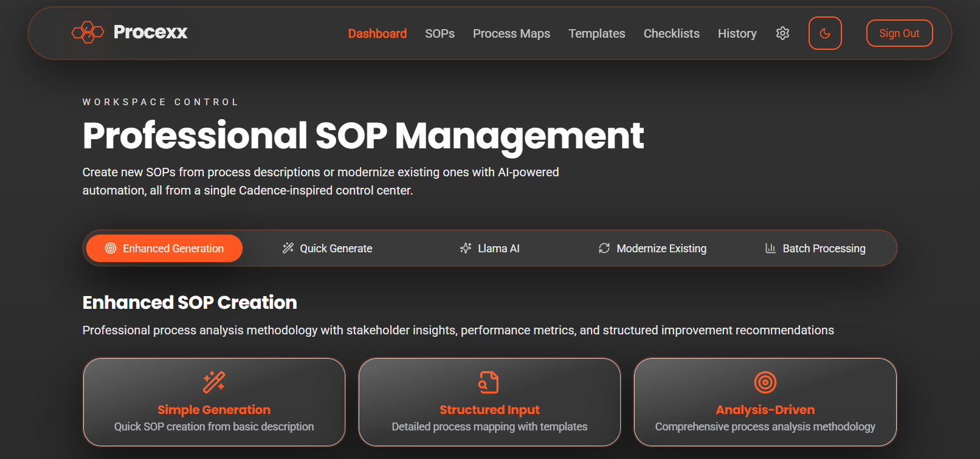
Task: Choose the Dashboard nav link
Action: point(377,33)
